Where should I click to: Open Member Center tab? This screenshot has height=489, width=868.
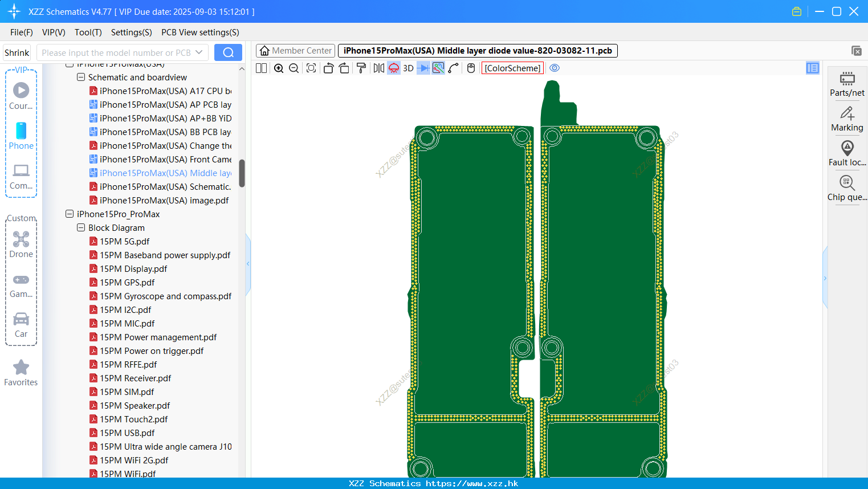point(295,51)
